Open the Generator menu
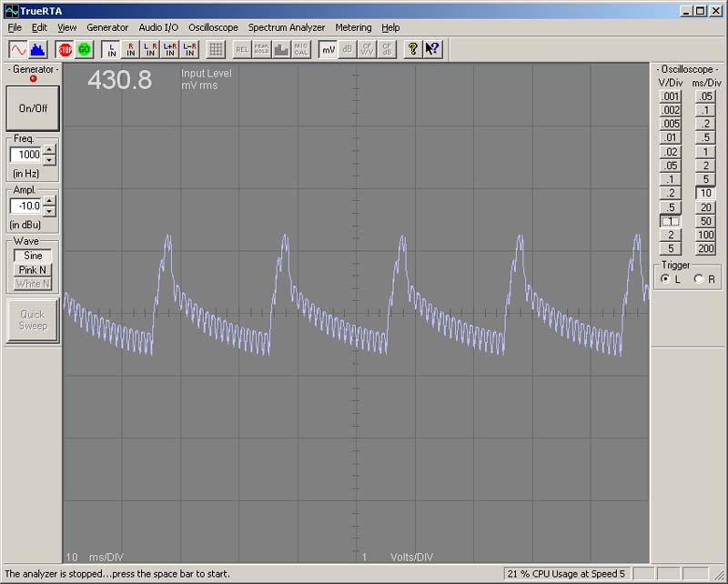This screenshot has height=584, width=728. (107, 27)
